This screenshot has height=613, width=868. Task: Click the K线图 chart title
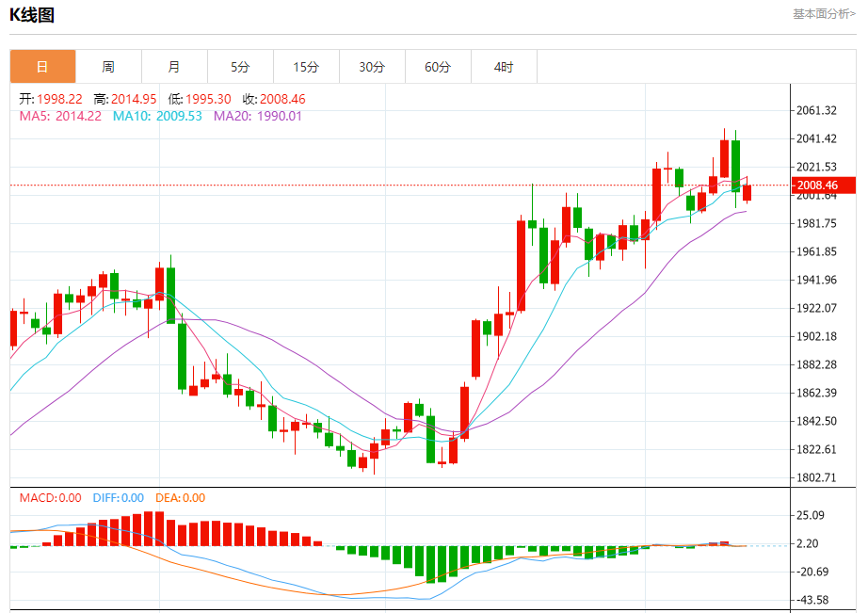(32, 15)
